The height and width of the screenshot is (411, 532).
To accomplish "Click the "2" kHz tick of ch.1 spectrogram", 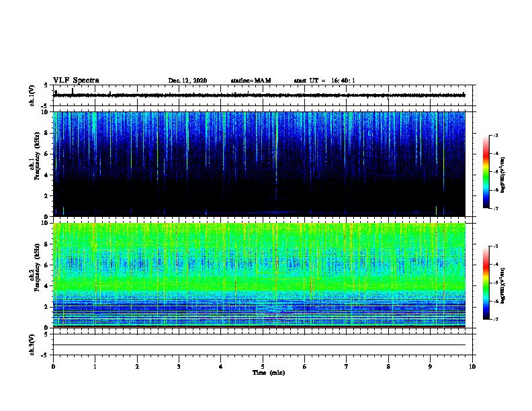I will pyautogui.click(x=46, y=195).
